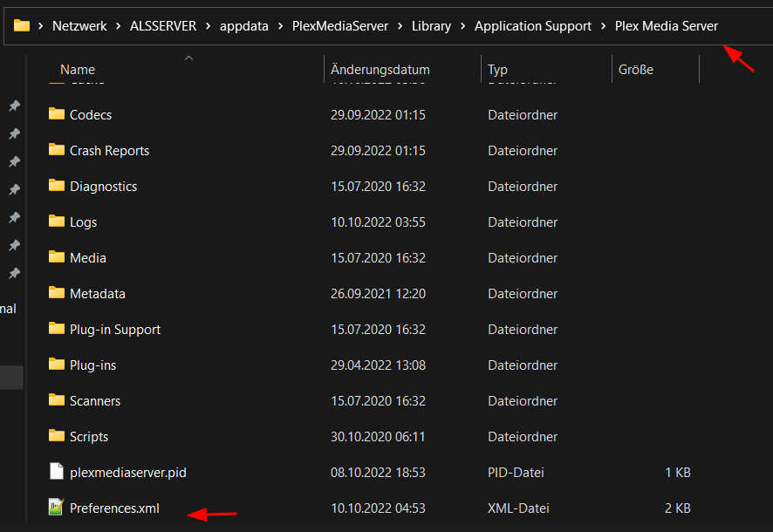Expand the chevron after Application Support in breadcrumb
This screenshot has width=773, height=532.
point(604,26)
